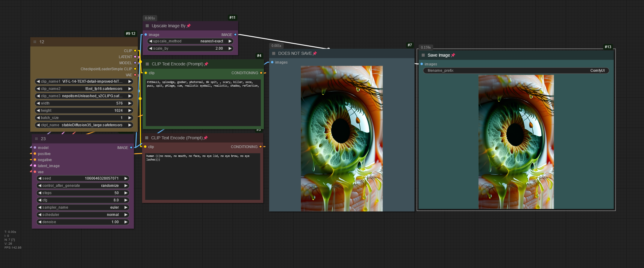Click the negative input port on node 23
The height and width of the screenshot is (268, 644).
(35, 160)
